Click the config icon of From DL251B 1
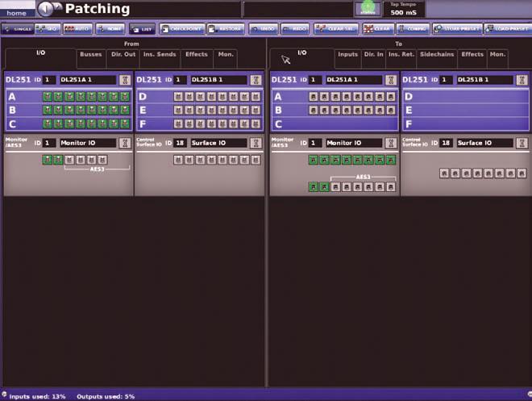532x401 pixels. coord(256,80)
